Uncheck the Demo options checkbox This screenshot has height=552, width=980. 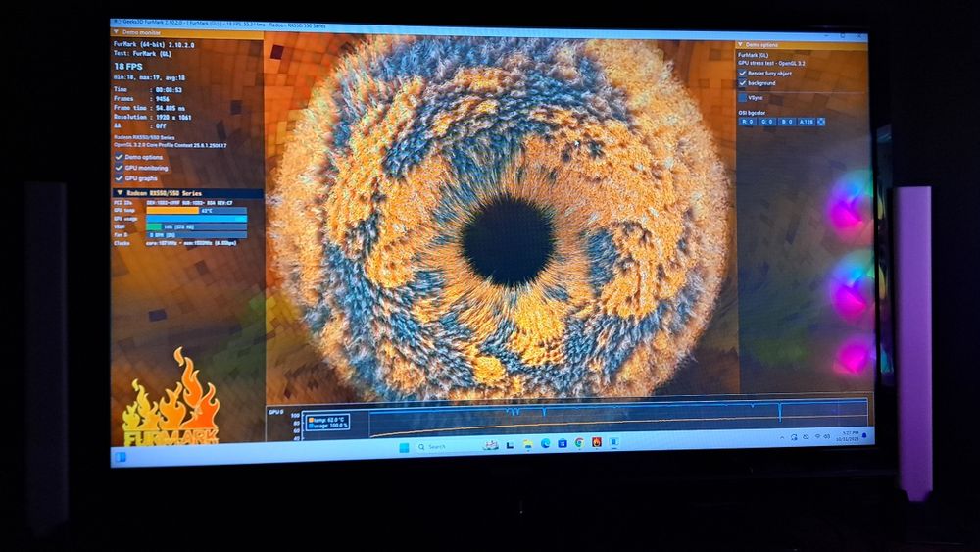pyautogui.click(x=119, y=157)
